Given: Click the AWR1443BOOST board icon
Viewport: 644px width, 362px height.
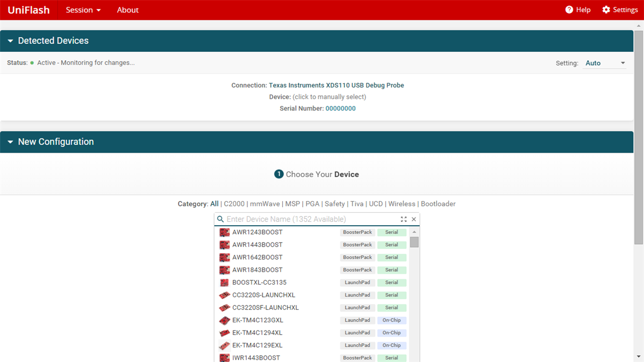Looking at the screenshot, I should [x=225, y=245].
